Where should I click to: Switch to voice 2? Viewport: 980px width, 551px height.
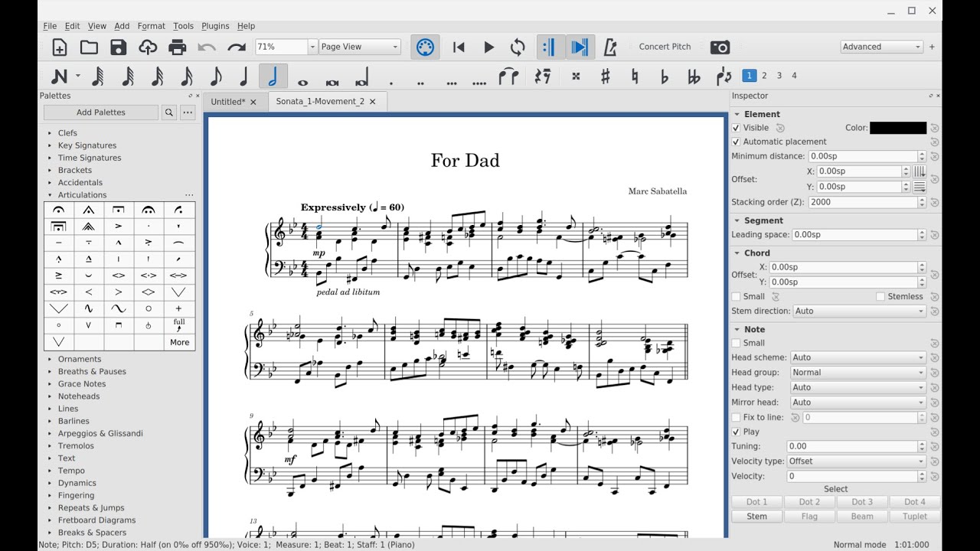(764, 76)
